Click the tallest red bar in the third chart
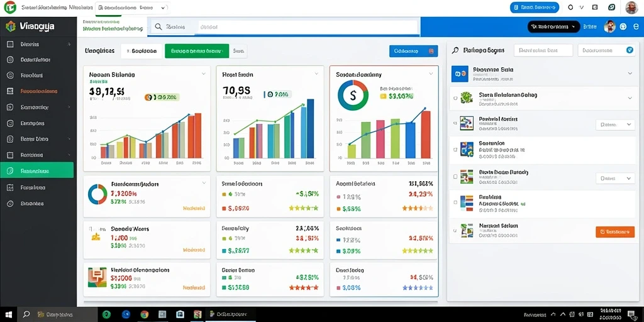 426,135
